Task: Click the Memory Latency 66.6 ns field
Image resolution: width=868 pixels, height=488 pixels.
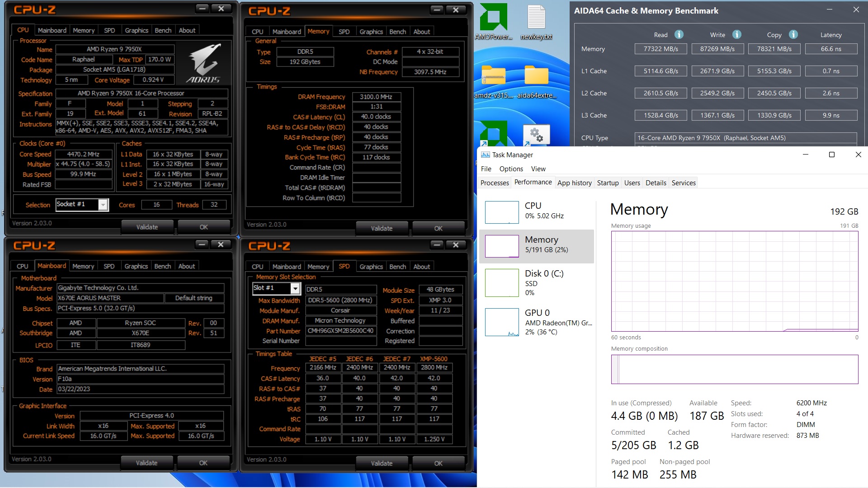Action: click(831, 49)
